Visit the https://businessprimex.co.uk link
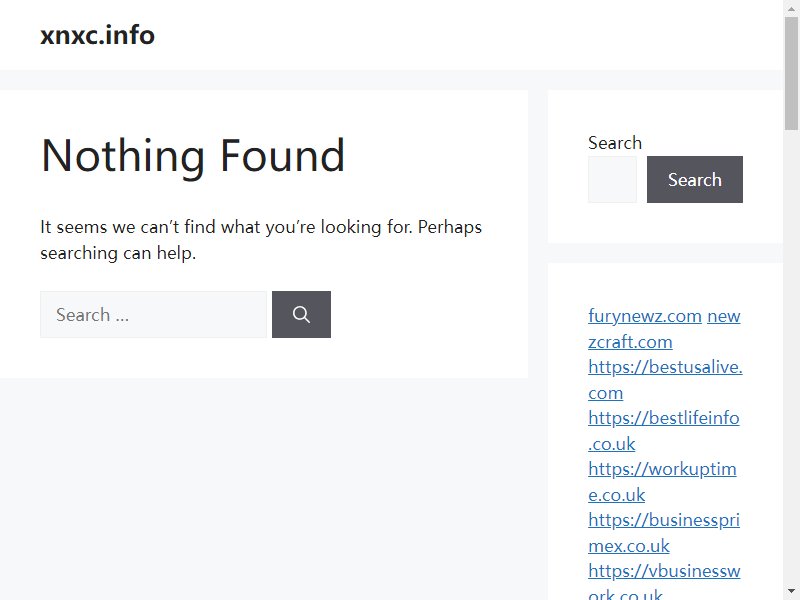 pyautogui.click(x=664, y=533)
